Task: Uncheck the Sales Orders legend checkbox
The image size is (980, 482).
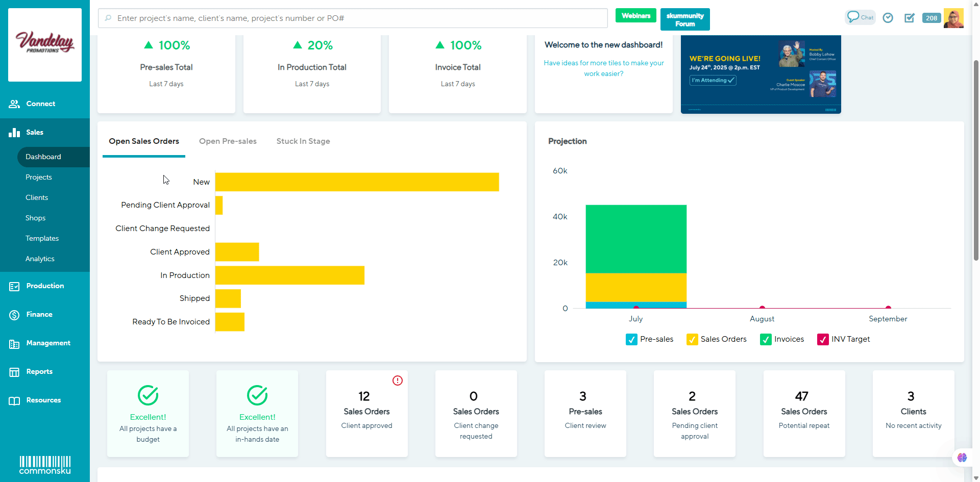Action: [x=692, y=340]
